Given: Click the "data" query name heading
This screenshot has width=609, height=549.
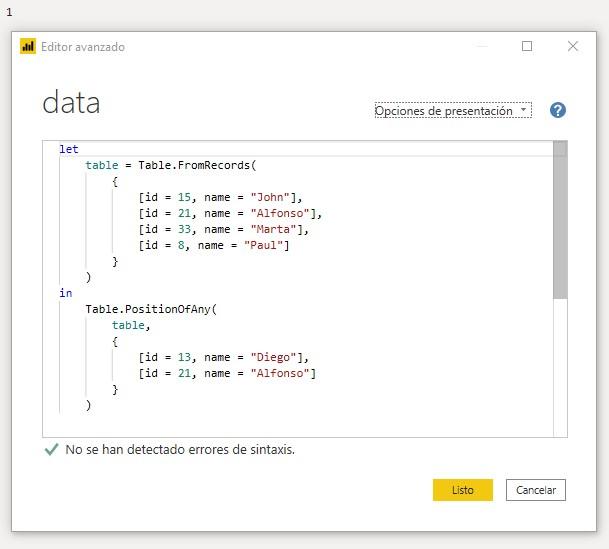Looking at the screenshot, I should tap(71, 103).
